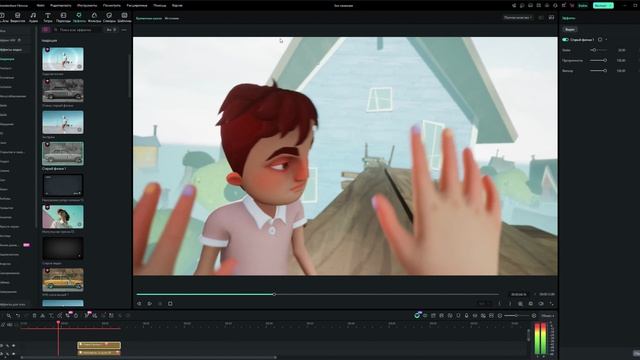Image resolution: width=640 pixels, height=360 pixels.
Task: Switch to the Transitions (Переходы) tab
Action: pos(63,17)
